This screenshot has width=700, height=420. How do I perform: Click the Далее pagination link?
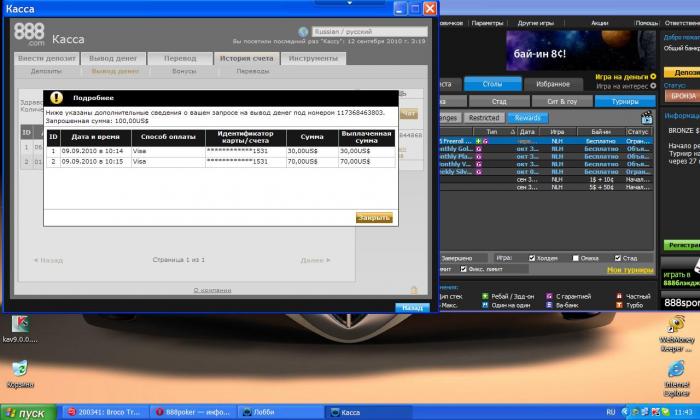[315, 260]
